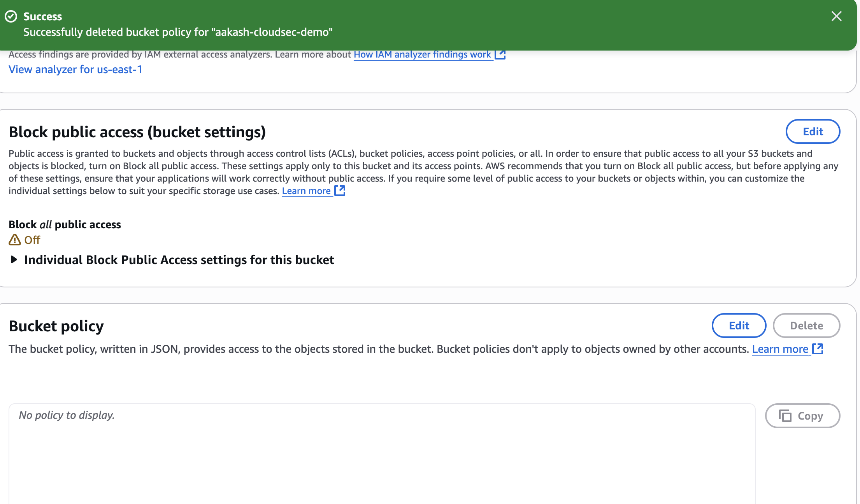Image resolution: width=860 pixels, height=504 pixels.
Task: Open Learn more link under Block public access
Action: 306,191
